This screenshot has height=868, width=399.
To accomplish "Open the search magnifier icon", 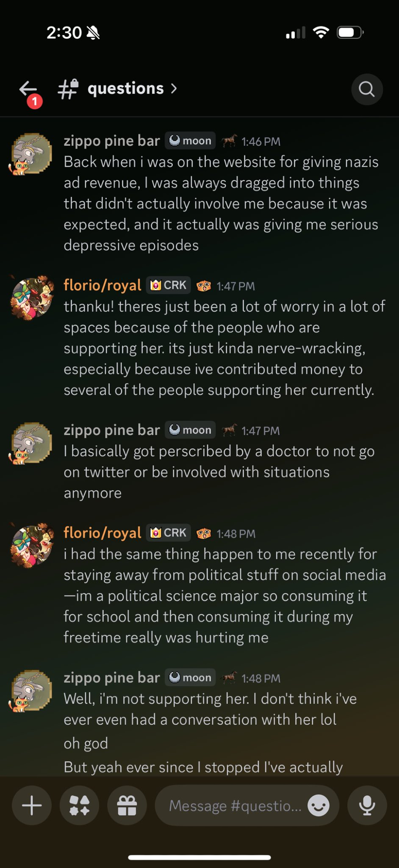I will (x=367, y=89).
